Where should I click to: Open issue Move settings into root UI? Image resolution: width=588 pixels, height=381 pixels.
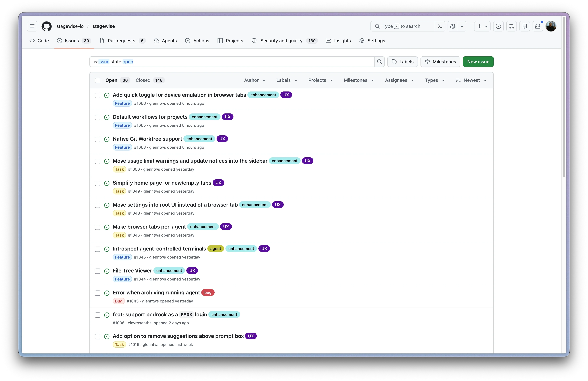click(175, 205)
